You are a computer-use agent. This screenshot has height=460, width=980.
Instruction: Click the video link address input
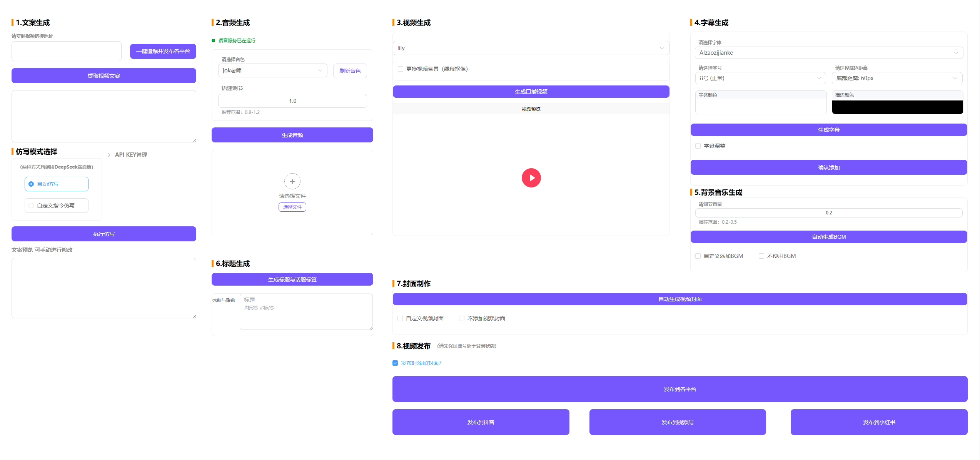pos(67,51)
